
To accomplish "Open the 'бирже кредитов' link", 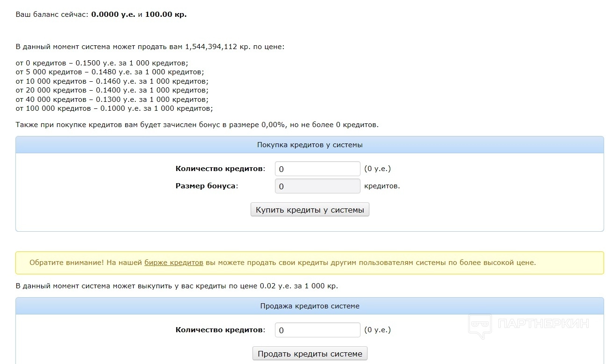I will (x=174, y=263).
